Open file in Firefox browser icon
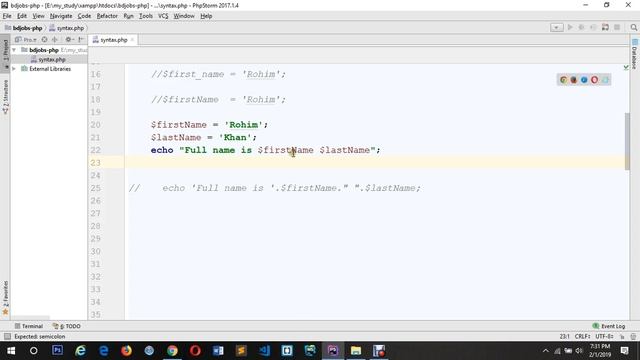Viewport: 640px width, 360px height. pyautogui.click(x=574, y=80)
